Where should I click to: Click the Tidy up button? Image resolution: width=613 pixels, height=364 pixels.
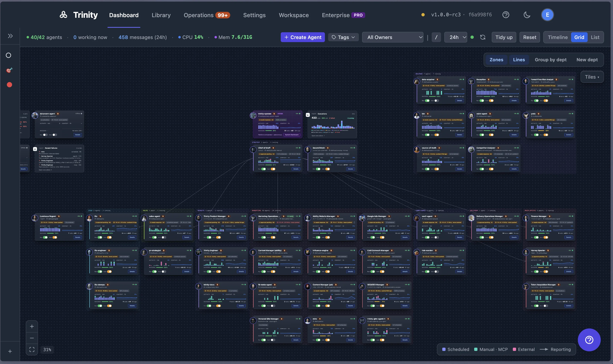[x=504, y=37]
